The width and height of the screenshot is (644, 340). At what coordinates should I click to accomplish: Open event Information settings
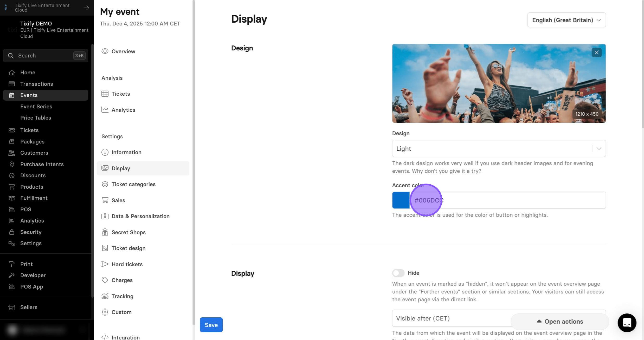pos(143,152)
